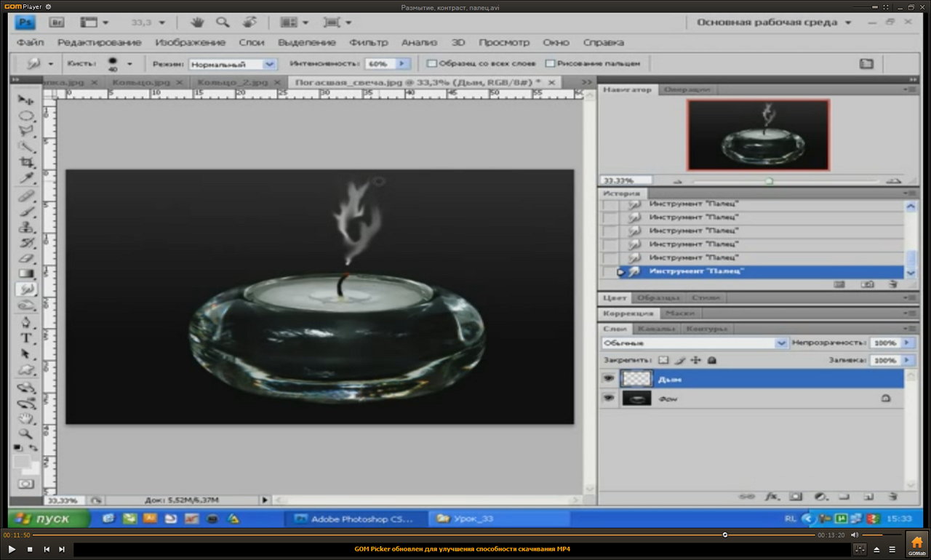Select the Eyedropper tool

26,179
